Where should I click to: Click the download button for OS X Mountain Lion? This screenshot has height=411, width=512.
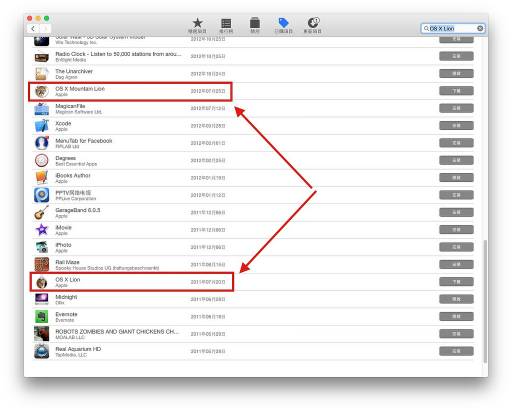click(x=456, y=91)
